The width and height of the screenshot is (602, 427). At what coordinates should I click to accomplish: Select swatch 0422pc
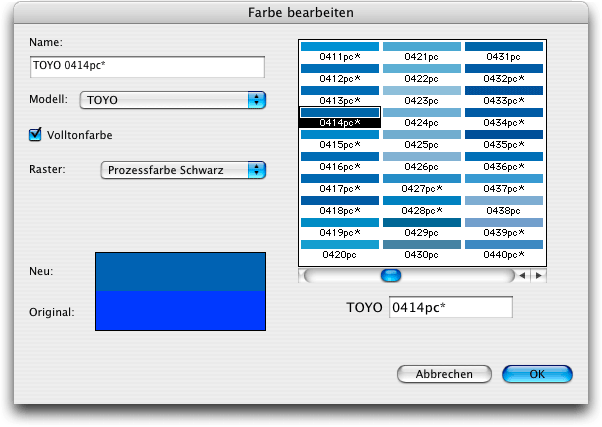[422, 73]
